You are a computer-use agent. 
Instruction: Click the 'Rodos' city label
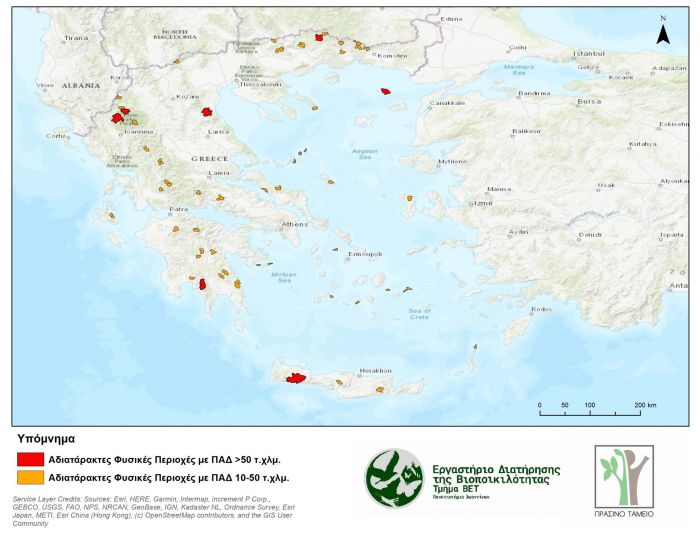coord(542,309)
